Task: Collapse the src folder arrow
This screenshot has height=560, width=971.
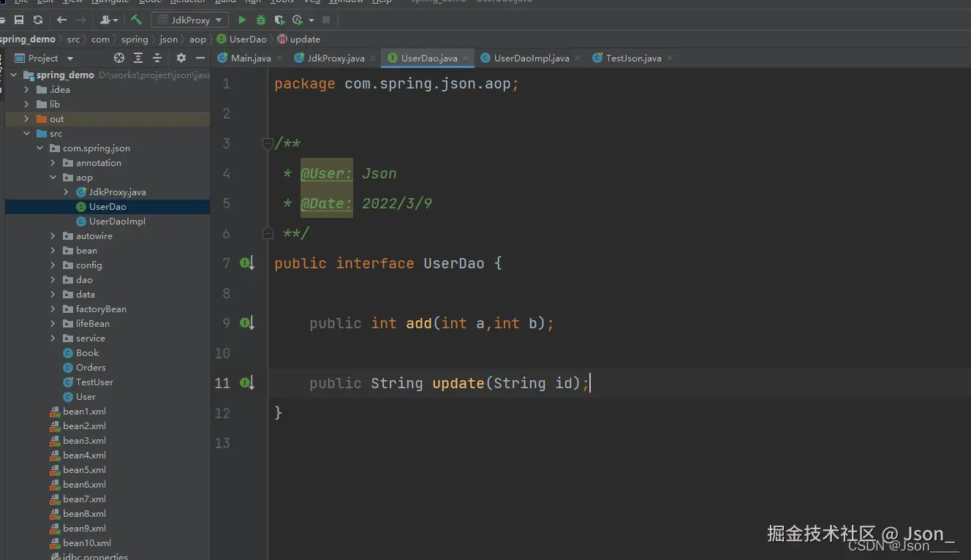Action: (x=27, y=133)
